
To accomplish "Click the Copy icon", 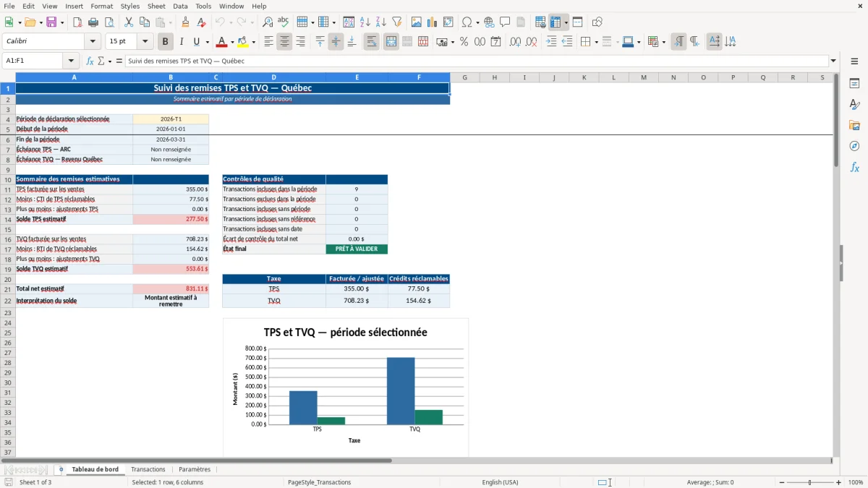I will [145, 22].
